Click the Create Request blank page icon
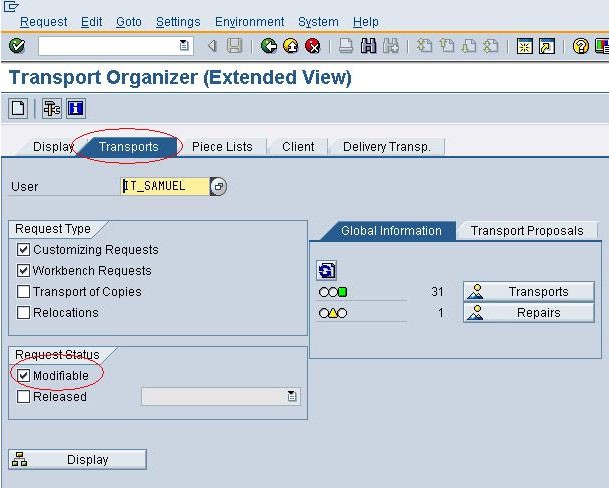Screen dimensions: 609x488 [x=18, y=108]
